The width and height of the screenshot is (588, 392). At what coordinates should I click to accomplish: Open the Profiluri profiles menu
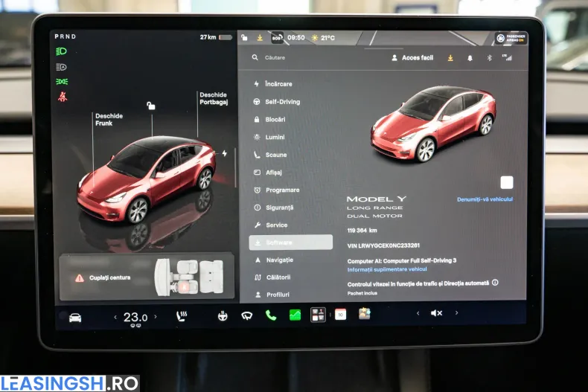point(272,295)
